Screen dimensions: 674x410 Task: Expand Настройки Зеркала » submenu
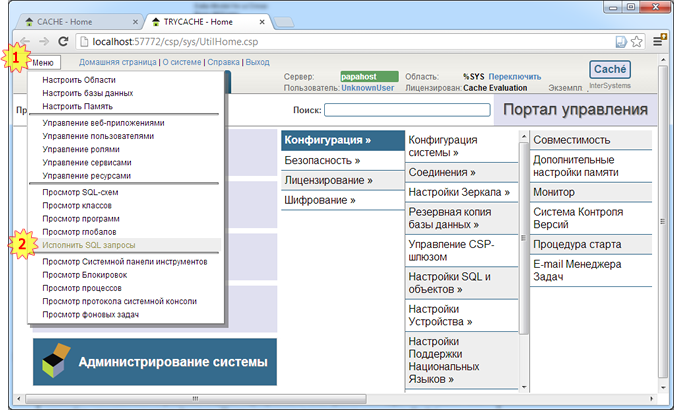pos(462,192)
